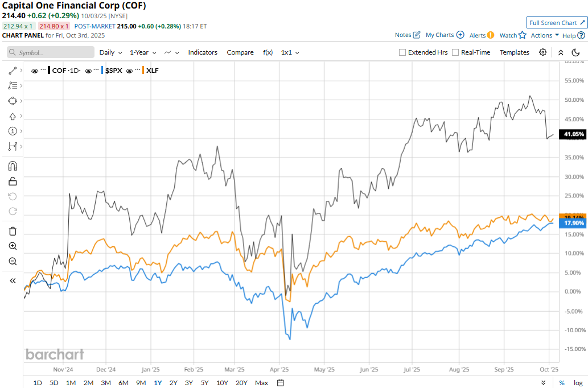The image size is (588, 388).
Task: Toggle the magnet snap mode
Action: point(13,166)
